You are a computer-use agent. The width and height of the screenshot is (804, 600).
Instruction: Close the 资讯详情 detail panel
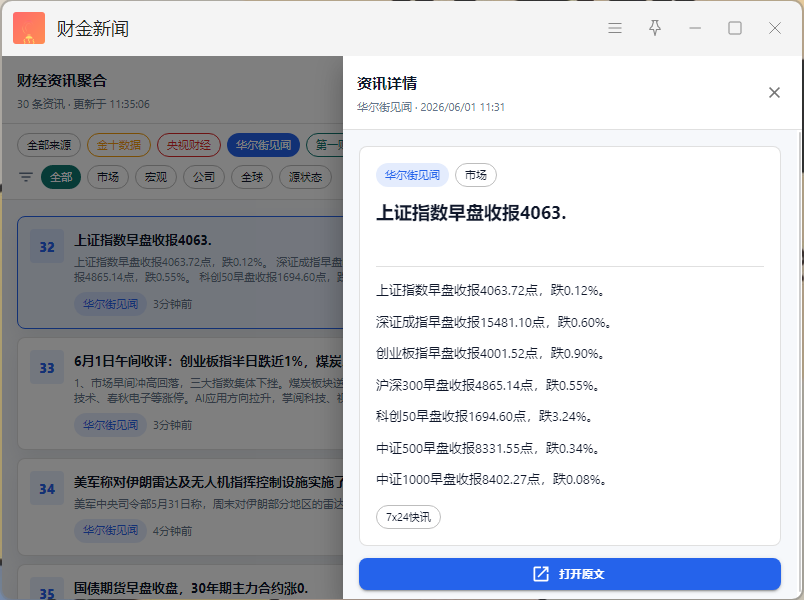point(774,92)
